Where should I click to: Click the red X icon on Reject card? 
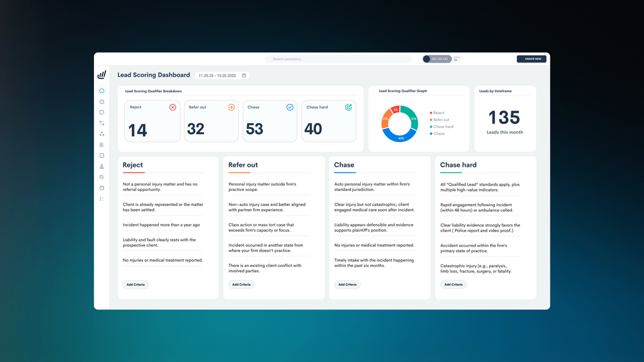pos(173,107)
